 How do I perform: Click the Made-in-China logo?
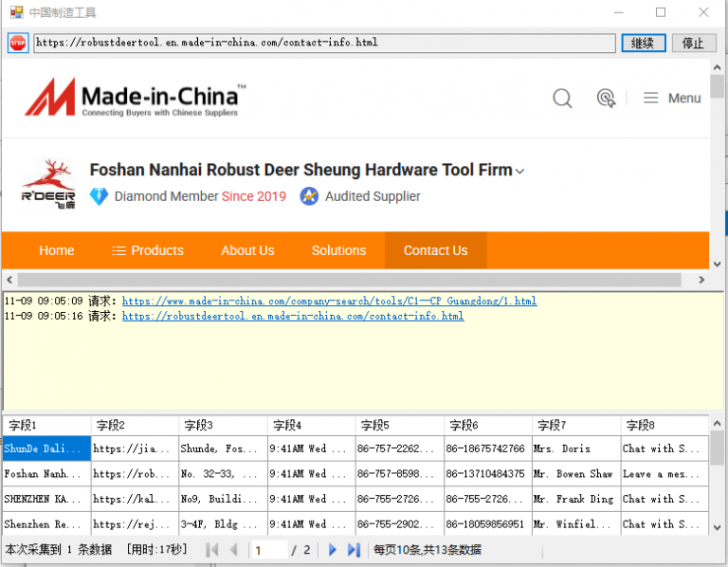136,97
